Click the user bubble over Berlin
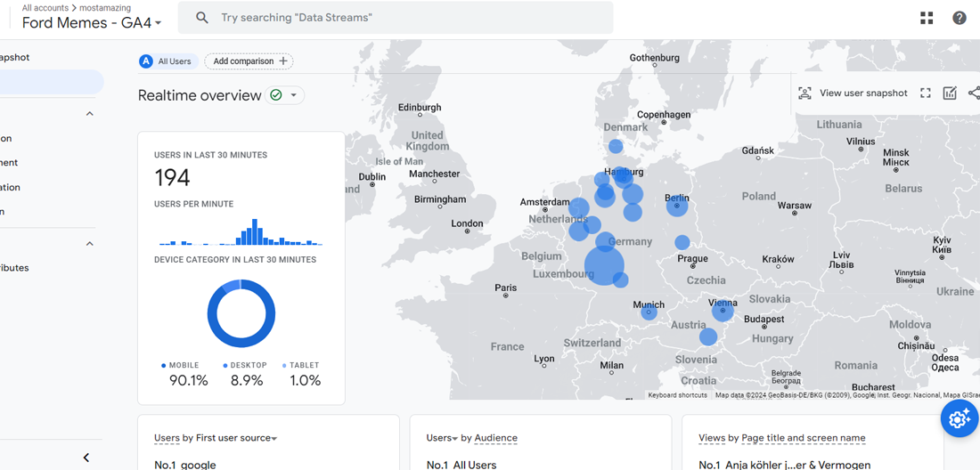The height and width of the screenshot is (470, 980). point(677,206)
